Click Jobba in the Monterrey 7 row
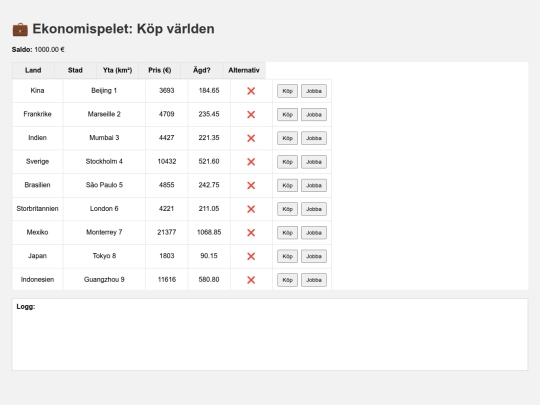 314,232
